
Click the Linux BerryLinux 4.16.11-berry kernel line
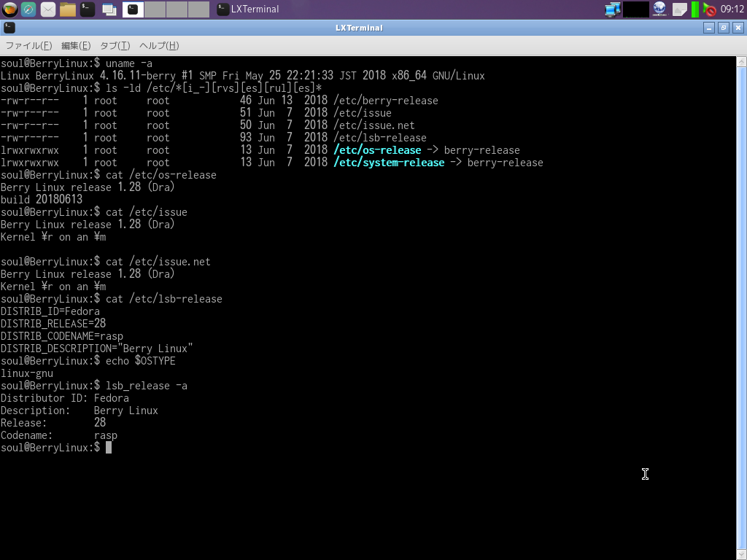coord(242,76)
